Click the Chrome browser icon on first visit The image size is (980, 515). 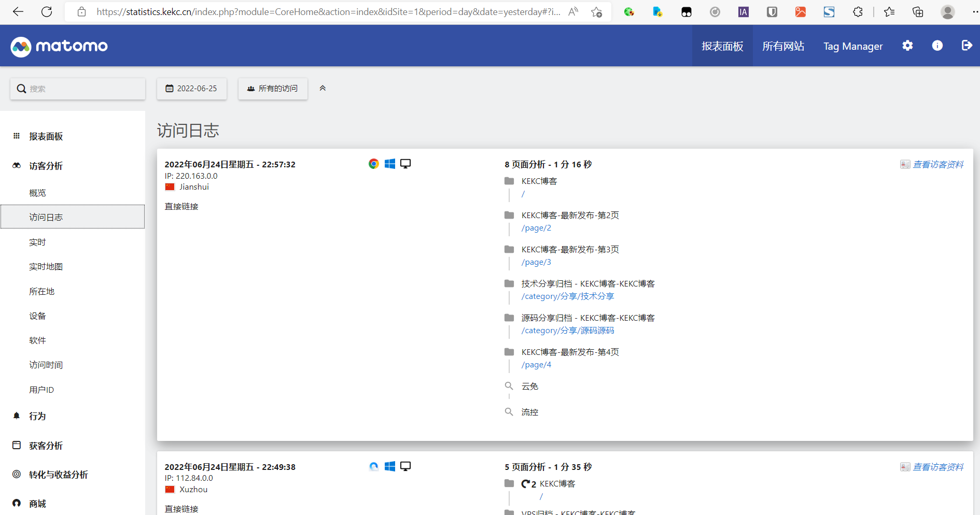(374, 163)
